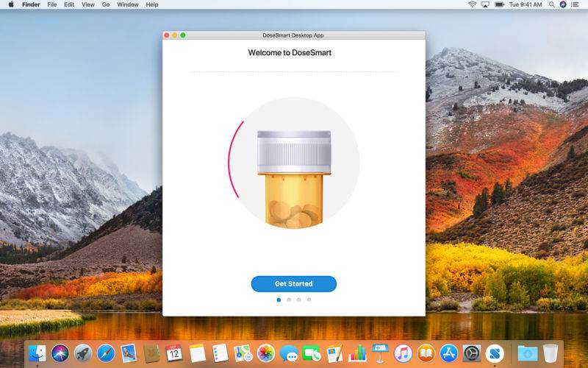Screen dimensions: 588x368
Task: Launch iTunes from the Dock
Action: tap(403, 353)
